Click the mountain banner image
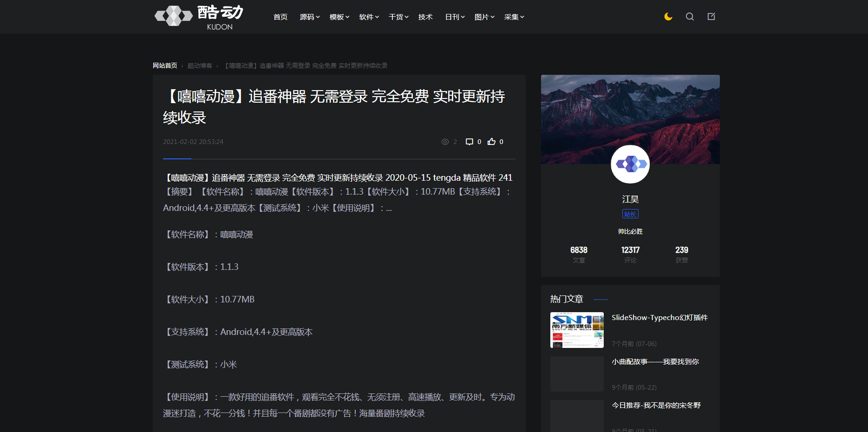 tap(630, 119)
